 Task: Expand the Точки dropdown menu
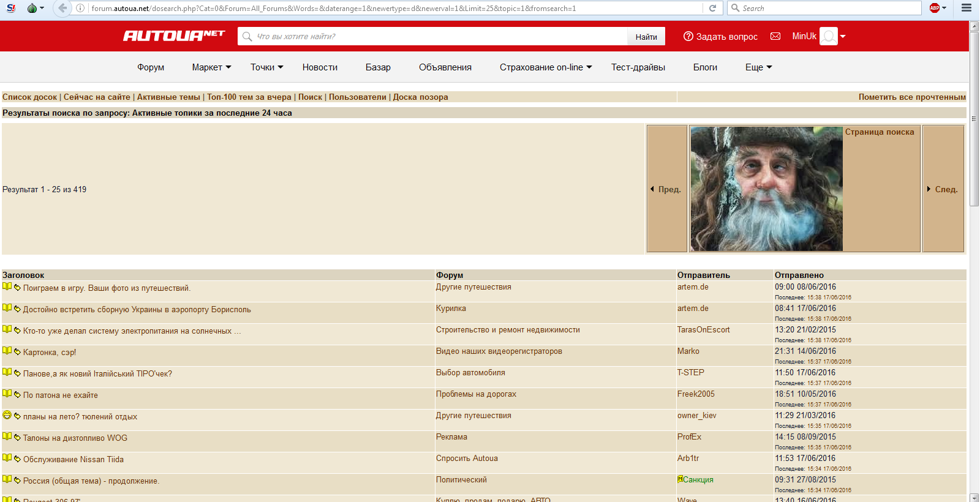[x=266, y=67]
